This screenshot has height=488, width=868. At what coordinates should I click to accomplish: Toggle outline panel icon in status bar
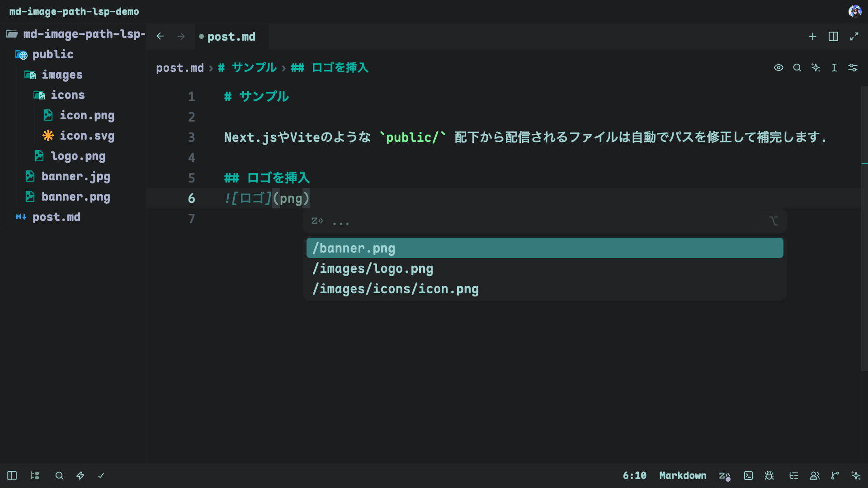tap(35, 475)
